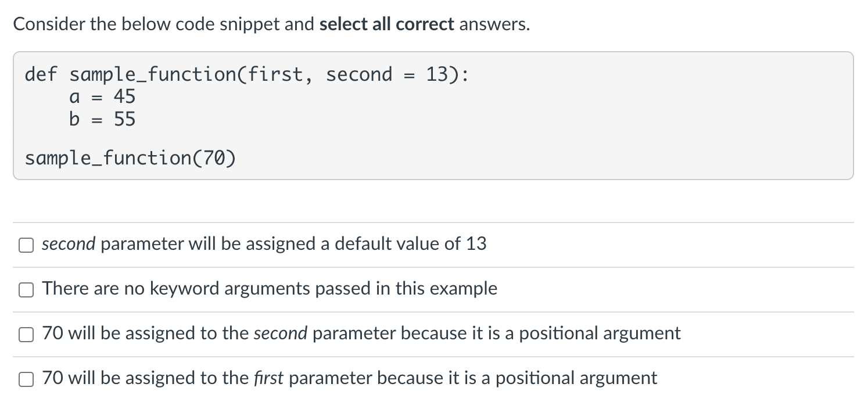Choose the answer text mentioning second positional argument

[361, 333]
